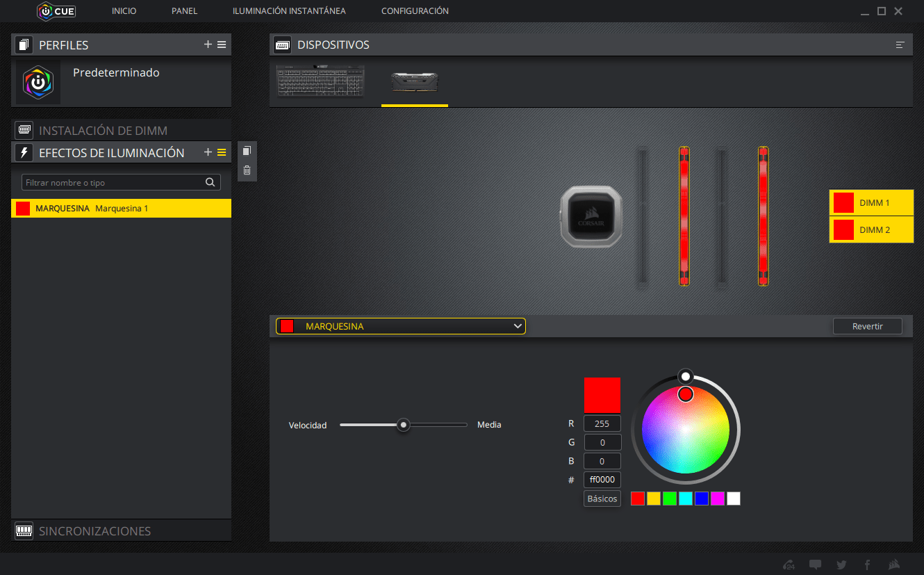Click the iCUE logo icon

56,11
